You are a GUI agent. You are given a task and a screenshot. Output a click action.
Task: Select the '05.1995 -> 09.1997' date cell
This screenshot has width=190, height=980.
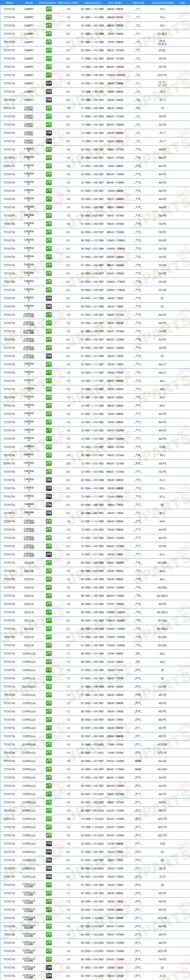[92, 348]
